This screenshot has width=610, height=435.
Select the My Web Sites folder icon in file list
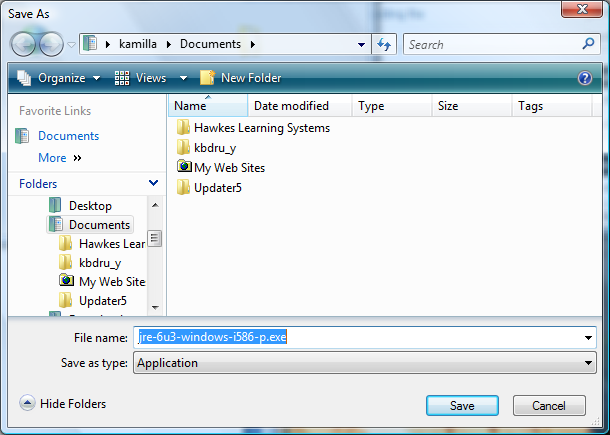click(x=183, y=168)
